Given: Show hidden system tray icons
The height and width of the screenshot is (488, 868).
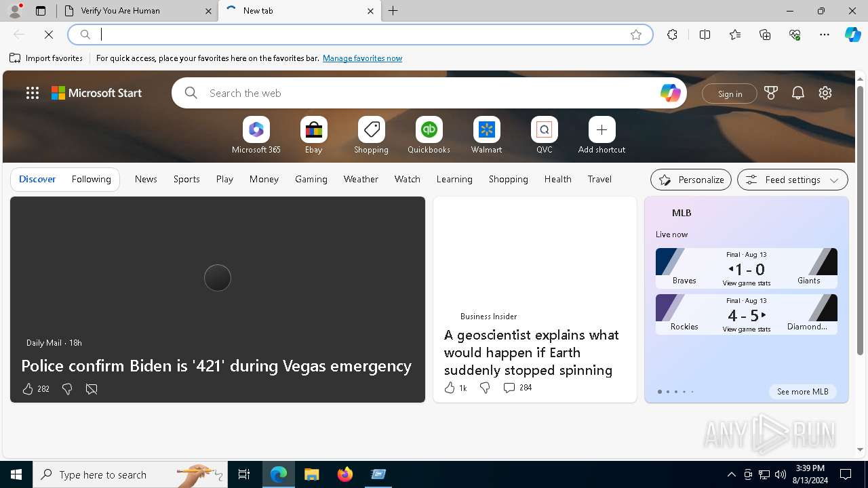Looking at the screenshot, I should click(731, 474).
